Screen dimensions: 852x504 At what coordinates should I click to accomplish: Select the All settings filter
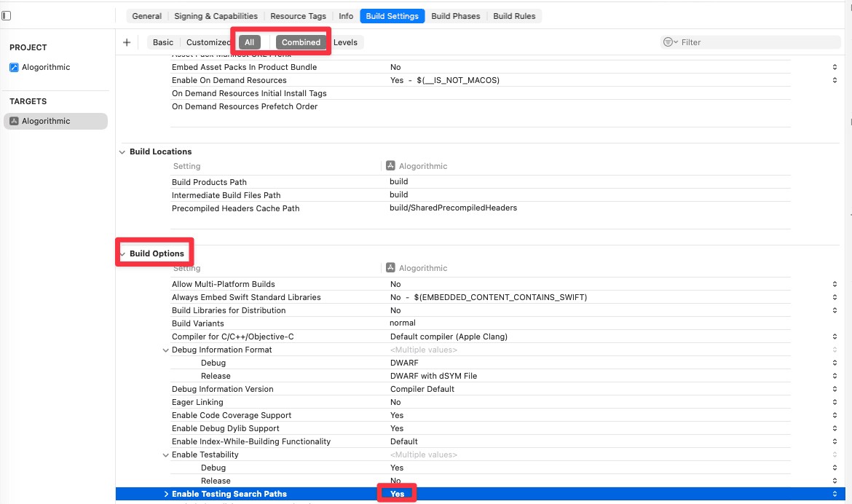pyautogui.click(x=249, y=42)
